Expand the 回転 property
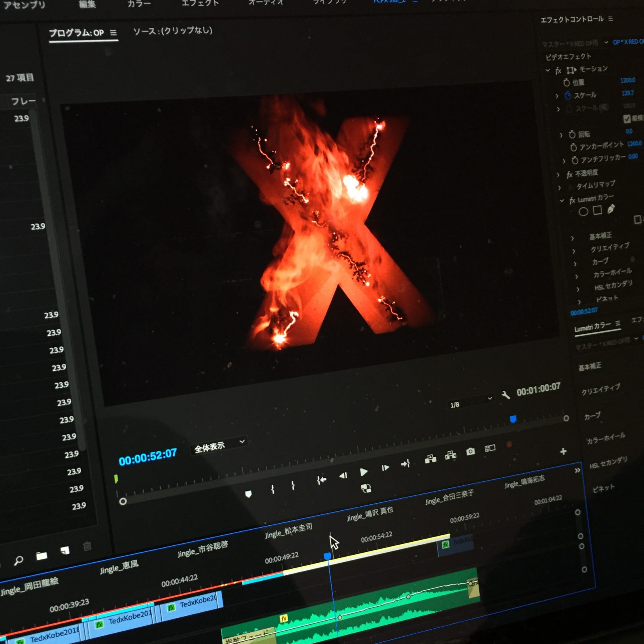Screen dimensions: 644x644 pyautogui.click(x=561, y=135)
